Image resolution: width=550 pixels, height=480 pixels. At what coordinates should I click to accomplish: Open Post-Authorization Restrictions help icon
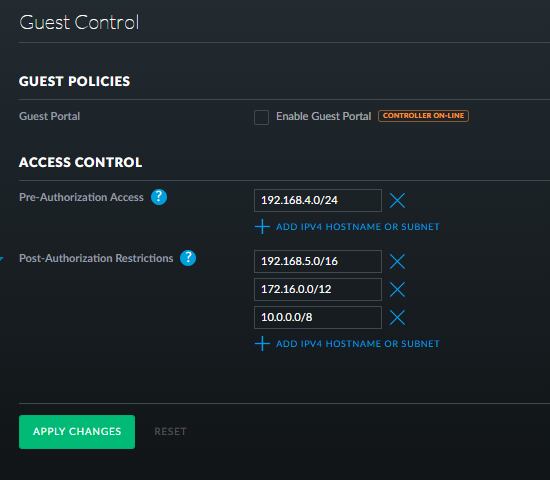pos(188,258)
